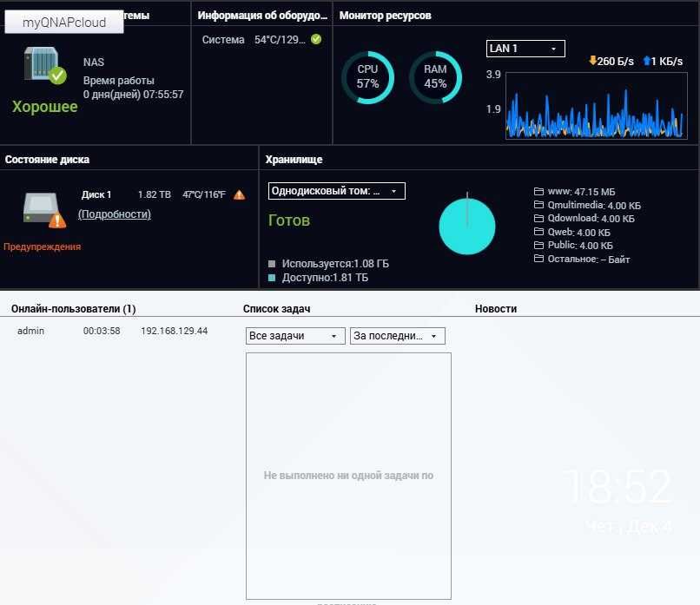700x605 pixels.
Task: Click the Доступно:1.81 ТБ text
Action: tap(325, 278)
